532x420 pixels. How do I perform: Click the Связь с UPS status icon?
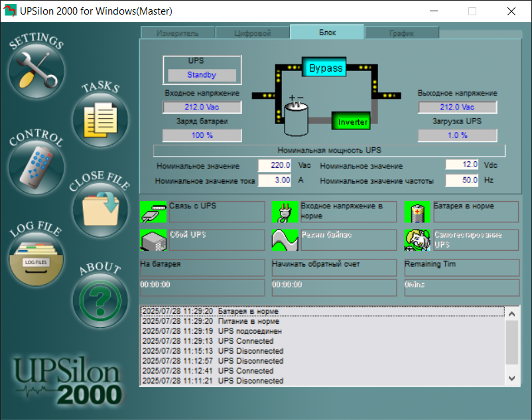(153, 212)
